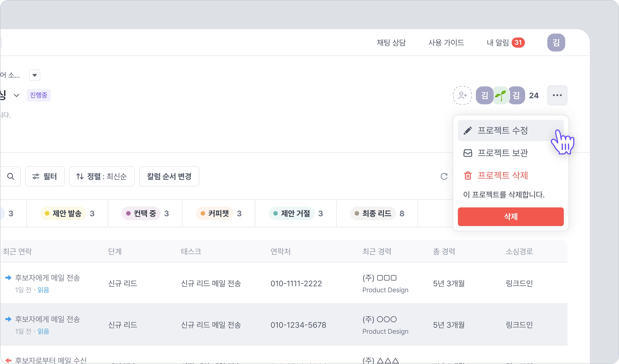Click the sprout avatar icon
The image size is (619, 364).
coord(500,95)
